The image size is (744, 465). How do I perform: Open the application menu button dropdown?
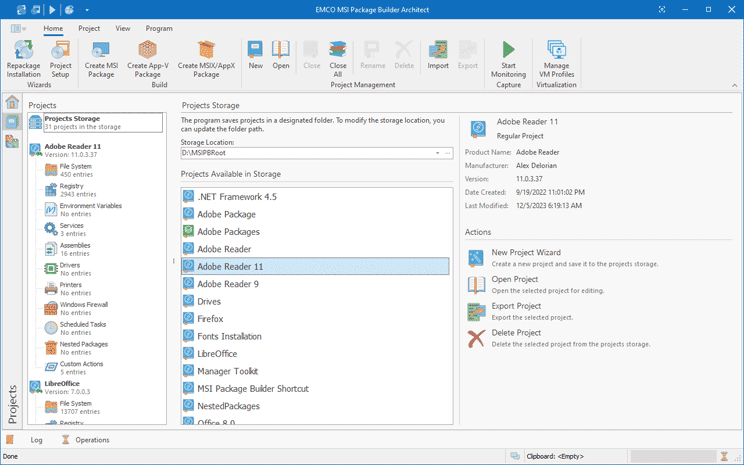[18, 28]
